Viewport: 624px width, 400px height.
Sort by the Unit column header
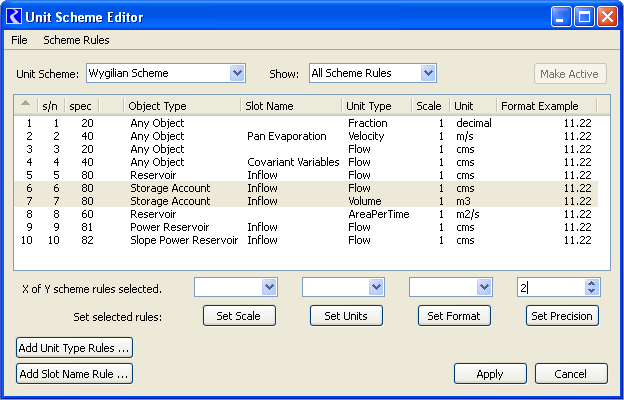(x=473, y=106)
